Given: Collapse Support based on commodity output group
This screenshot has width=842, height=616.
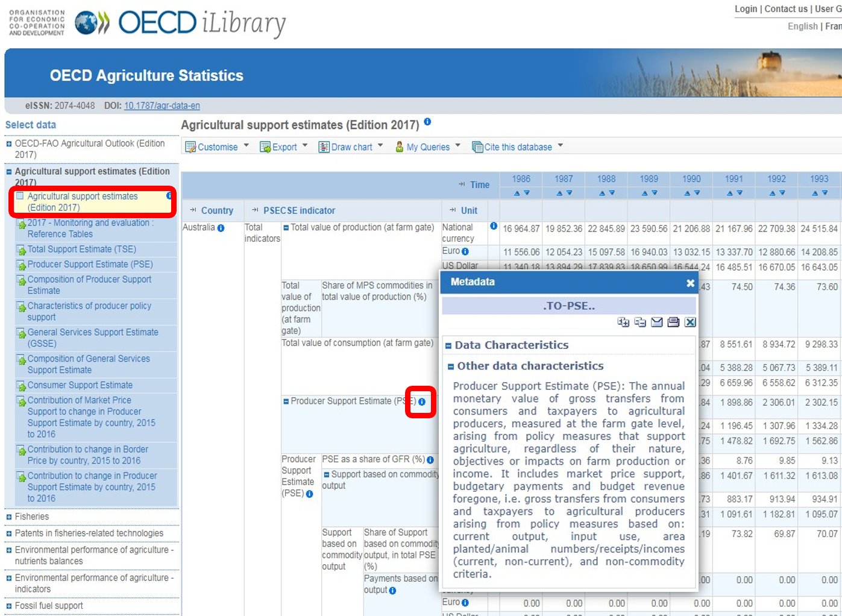Looking at the screenshot, I should (327, 475).
